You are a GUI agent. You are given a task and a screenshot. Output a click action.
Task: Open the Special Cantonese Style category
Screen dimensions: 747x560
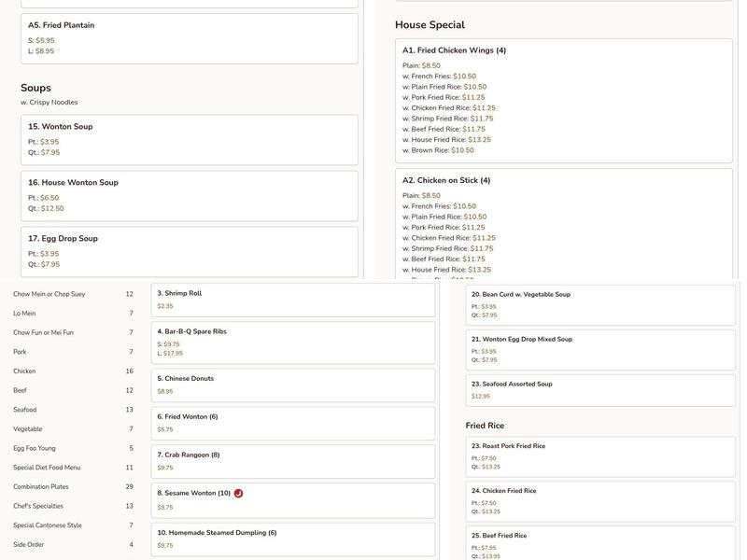tap(48, 525)
